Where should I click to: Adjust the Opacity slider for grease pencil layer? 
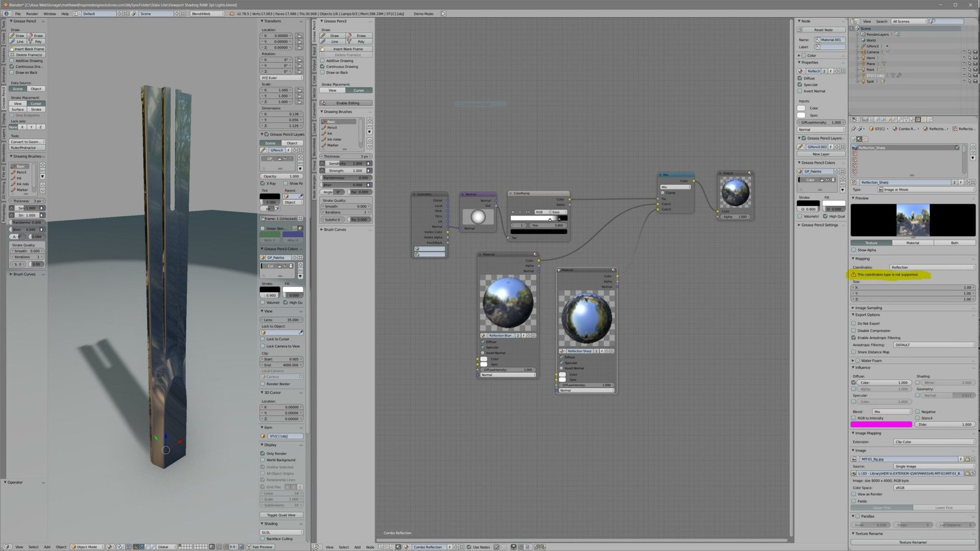coord(282,176)
